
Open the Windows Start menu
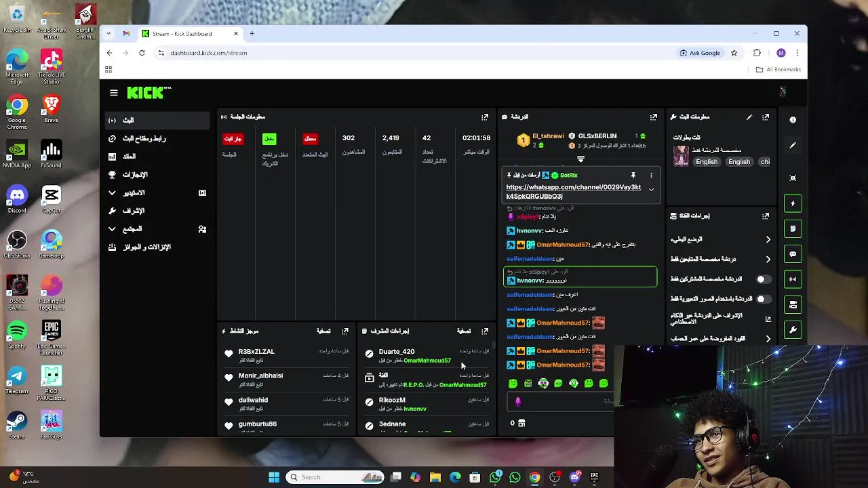pos(274,477)
